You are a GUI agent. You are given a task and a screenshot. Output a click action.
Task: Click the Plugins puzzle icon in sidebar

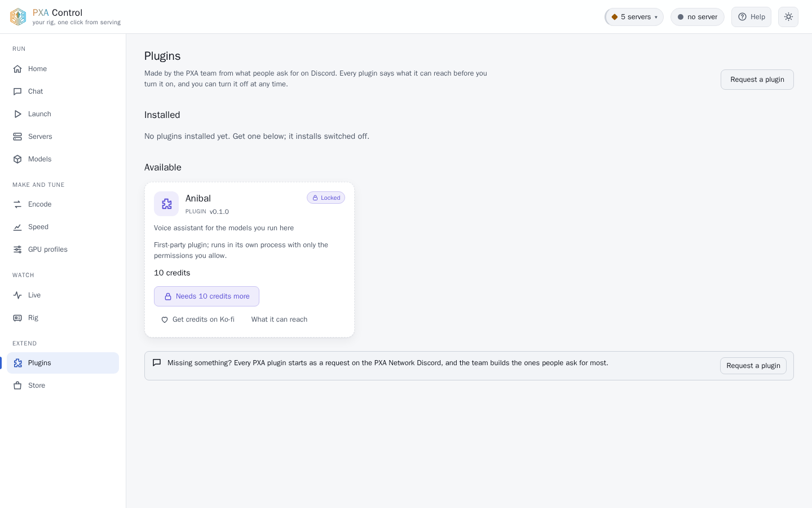click(17, 363)
